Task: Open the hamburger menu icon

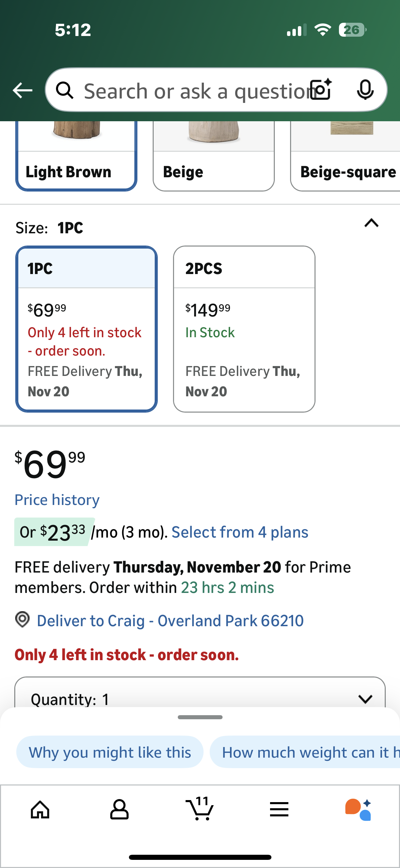Action: tap(279, 810)
